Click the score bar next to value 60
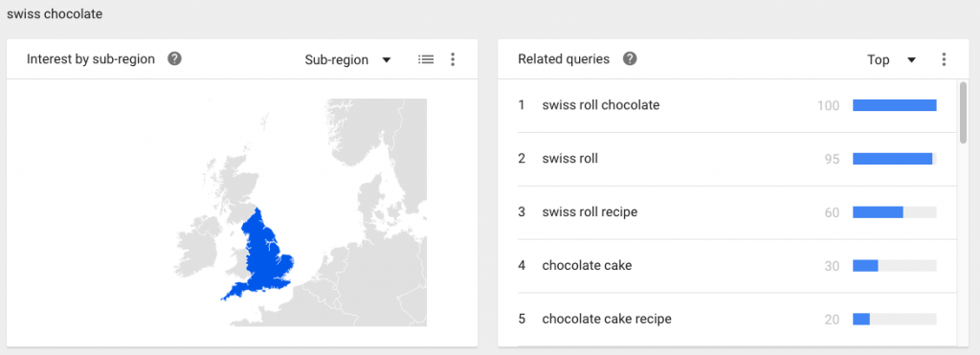This screenshot has width=980, height=355. (x=895, y=212)
